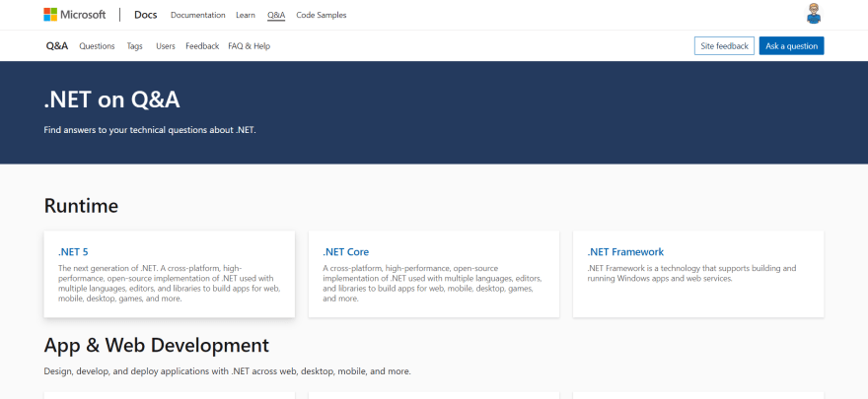868x399 pixels.
Task: Open FAQ & Help tab
Action: point(250,46)
